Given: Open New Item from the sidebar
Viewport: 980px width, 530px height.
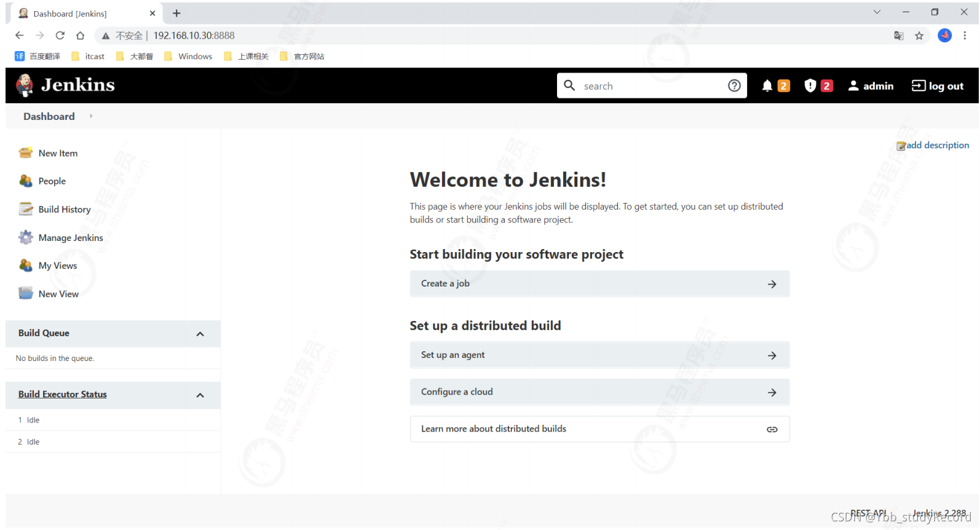Looking at the screenshot, I should pos(58,153).
